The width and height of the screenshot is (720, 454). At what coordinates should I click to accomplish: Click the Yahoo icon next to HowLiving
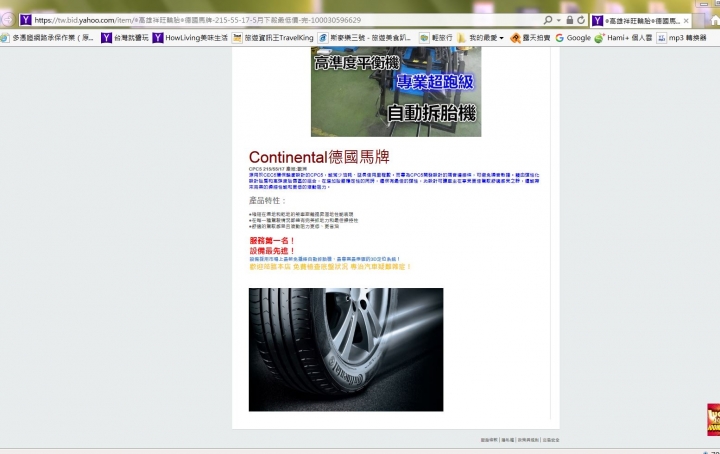[x=158, y=38]
